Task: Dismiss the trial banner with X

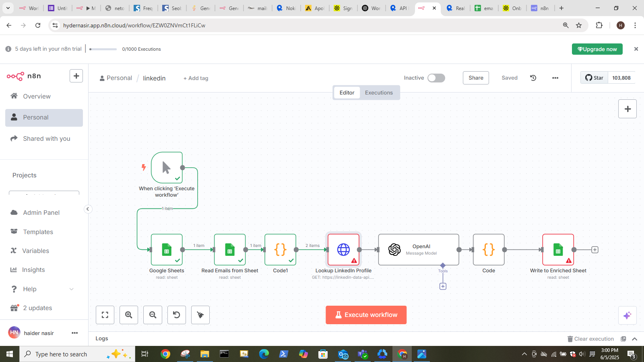Action: [x=636, y=49]
